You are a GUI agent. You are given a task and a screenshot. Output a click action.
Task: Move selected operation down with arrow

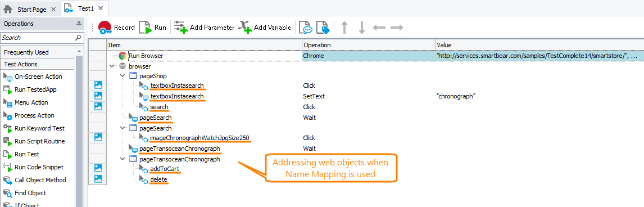[x=361, y=28]
